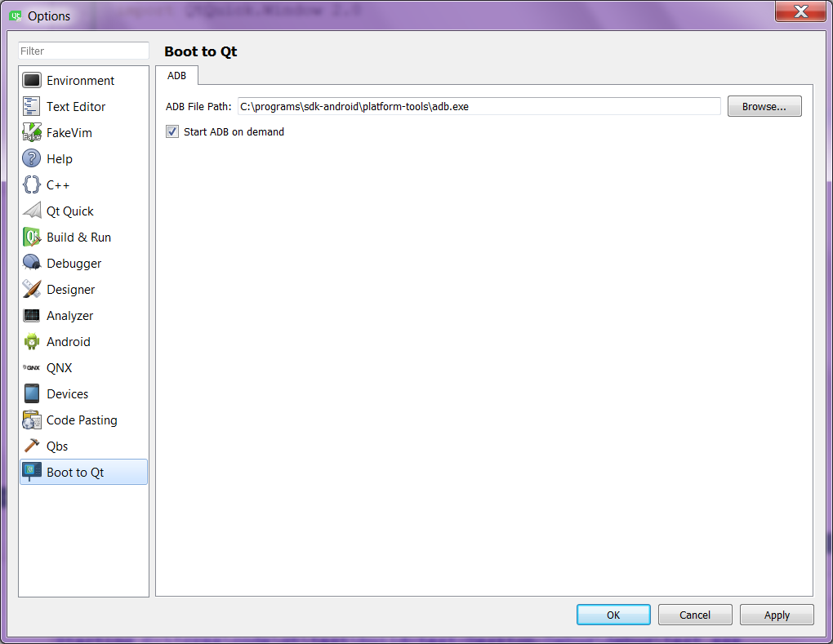This screenshot has width=833, height=644.
Task: Focus the ADB File Path field
Action: click(x=479, y=106)
